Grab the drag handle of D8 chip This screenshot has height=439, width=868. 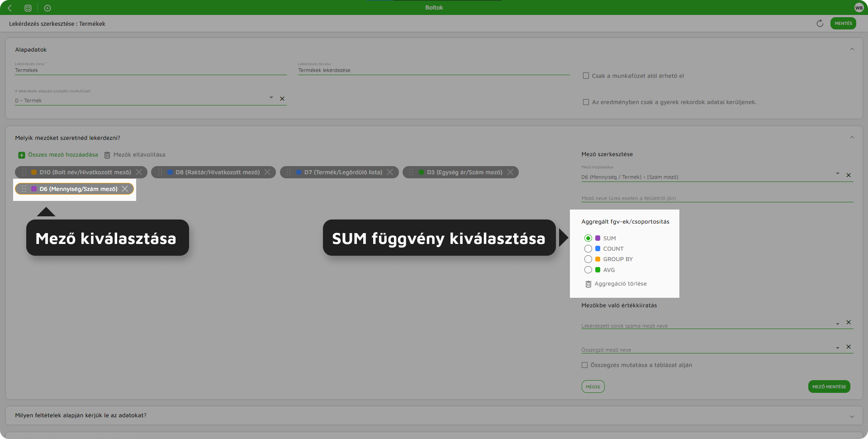160,172
